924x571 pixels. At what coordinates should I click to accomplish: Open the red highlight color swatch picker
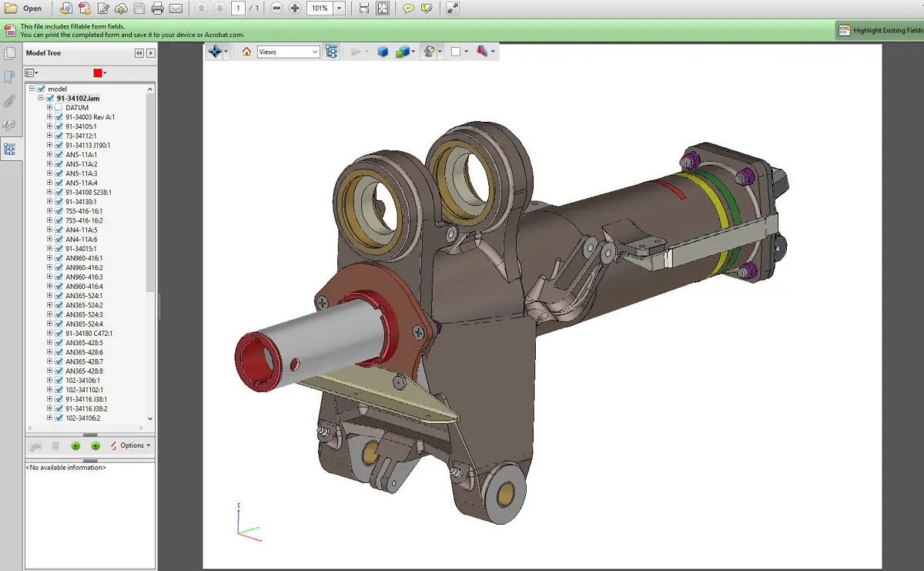tap(100, 72)
